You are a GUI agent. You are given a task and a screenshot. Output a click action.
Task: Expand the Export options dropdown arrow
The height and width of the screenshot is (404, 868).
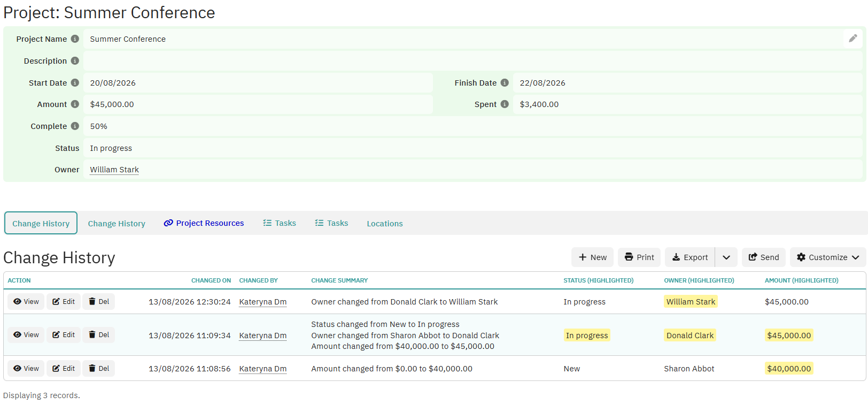pyautogui.click(x=726, y=257)
